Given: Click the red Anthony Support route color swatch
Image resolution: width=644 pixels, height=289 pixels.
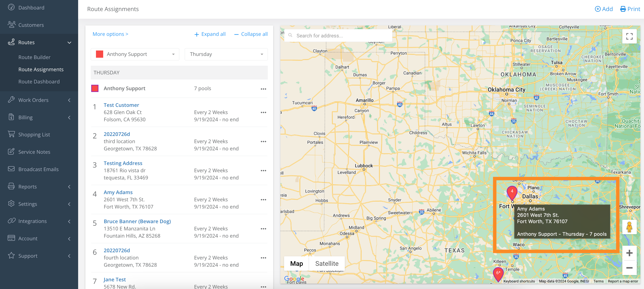Looking at the screenshot, I should pyautogui.click(x=95, y=88).
